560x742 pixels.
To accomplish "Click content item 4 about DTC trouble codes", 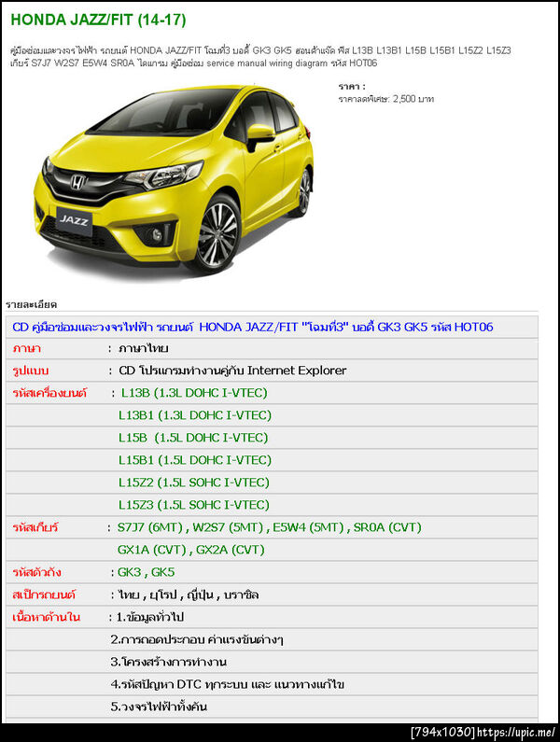I will (227, 684).
